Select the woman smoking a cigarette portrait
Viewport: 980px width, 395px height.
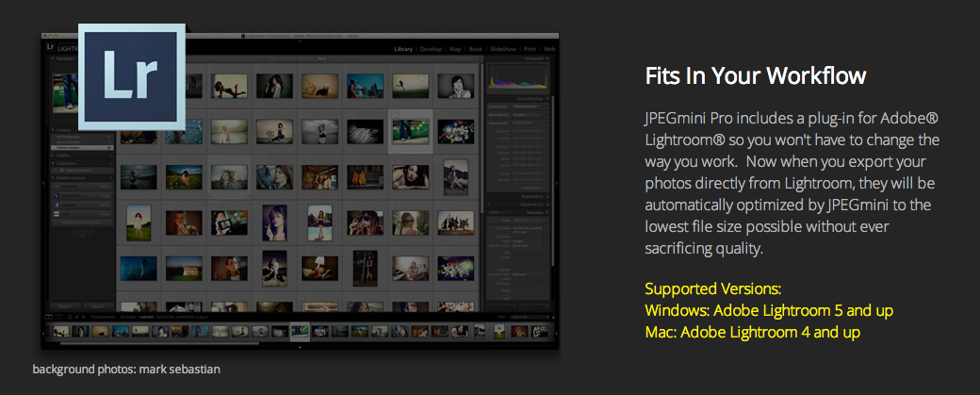[274, 222]
